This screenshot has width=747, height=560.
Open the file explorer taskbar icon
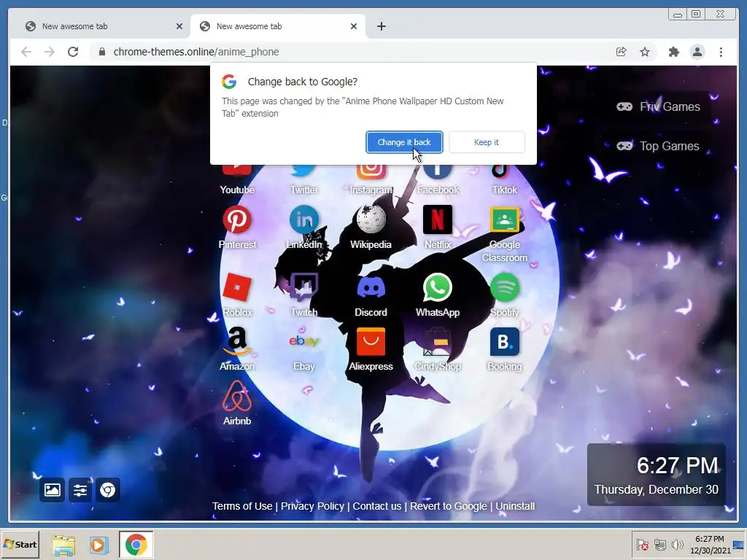(x=63, y=545)
